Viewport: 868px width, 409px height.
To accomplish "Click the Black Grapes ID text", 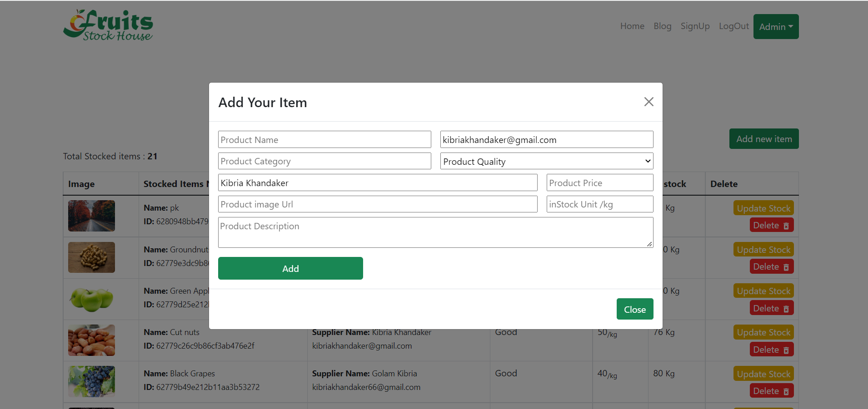I will tap(202, 387).
